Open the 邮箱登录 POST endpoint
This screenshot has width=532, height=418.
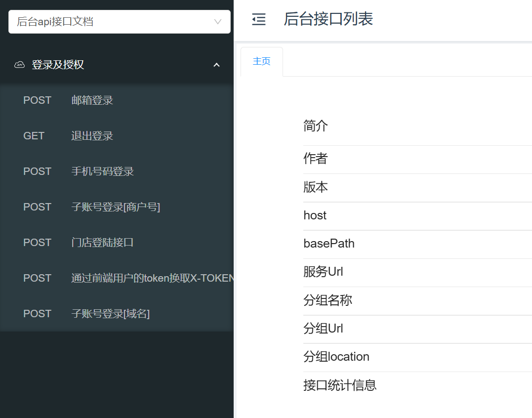click(x=92, y=100)
